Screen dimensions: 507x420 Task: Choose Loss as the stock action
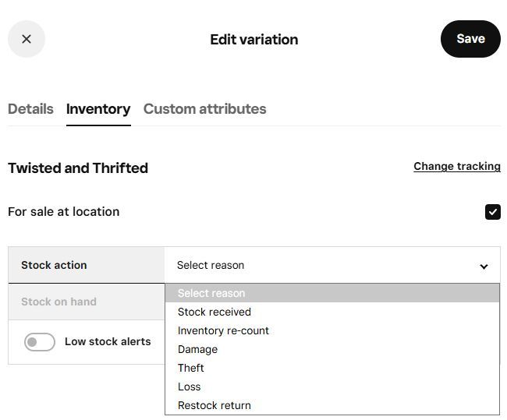pyautogui.click(x=190, y=386)
